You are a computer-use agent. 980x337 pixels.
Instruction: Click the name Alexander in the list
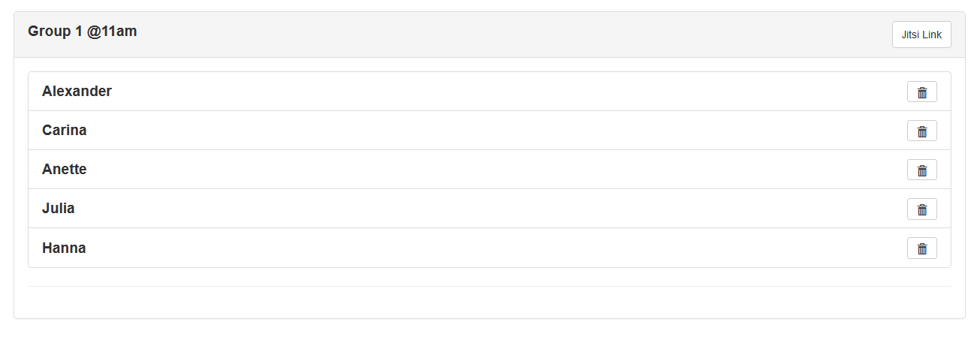pos(77,92)
